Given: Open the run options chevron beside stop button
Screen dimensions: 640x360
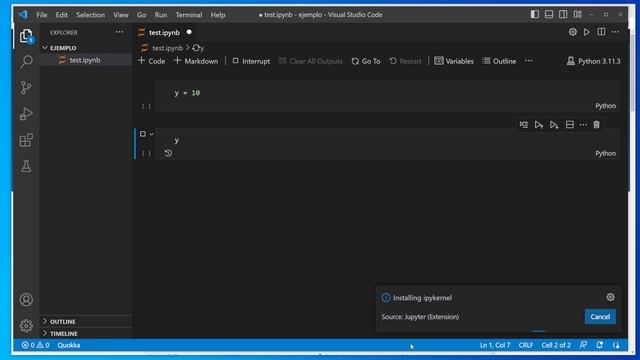Looking at the screenshot, I should point(151,134).
